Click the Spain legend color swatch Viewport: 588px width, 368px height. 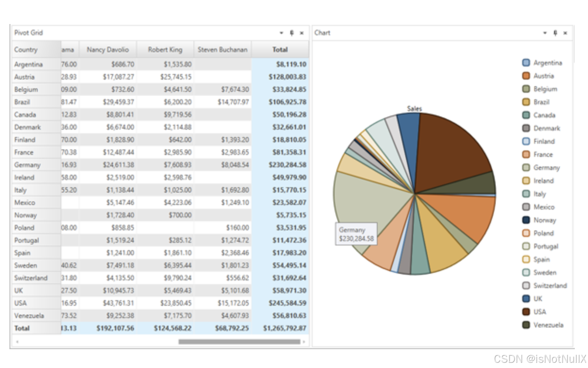pyautogui.click(x=526, y=259)
